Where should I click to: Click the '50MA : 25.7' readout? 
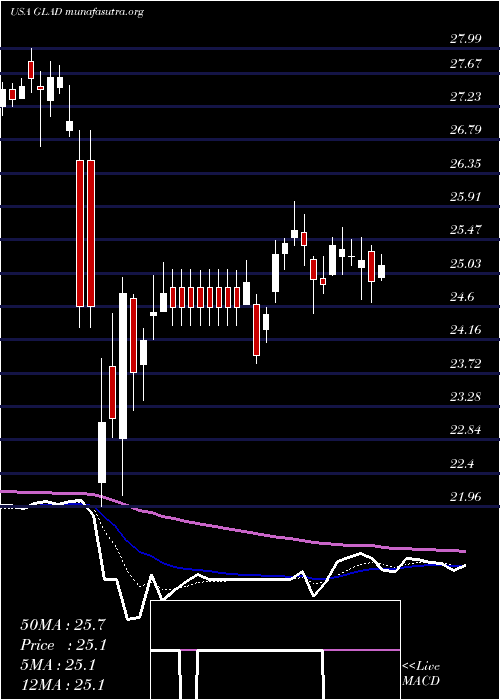63,625
